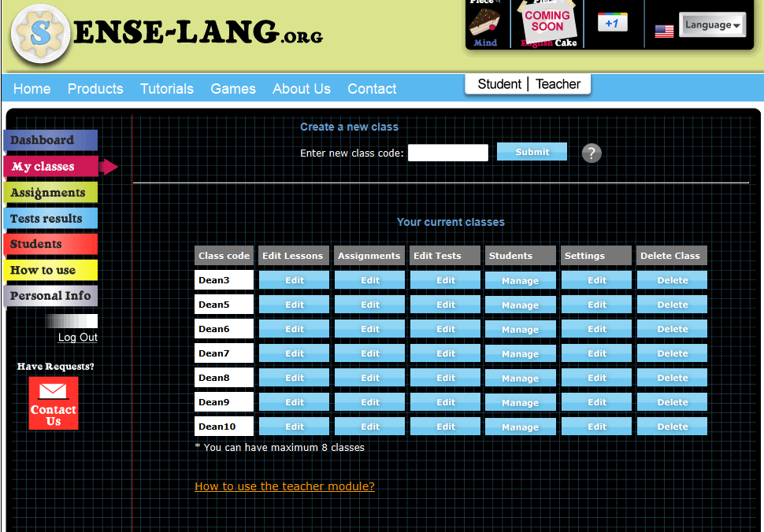The height and width of the screenshot is (532, 764).
Task: Switch to the Student tab
Action: click(x=499, y=83)
